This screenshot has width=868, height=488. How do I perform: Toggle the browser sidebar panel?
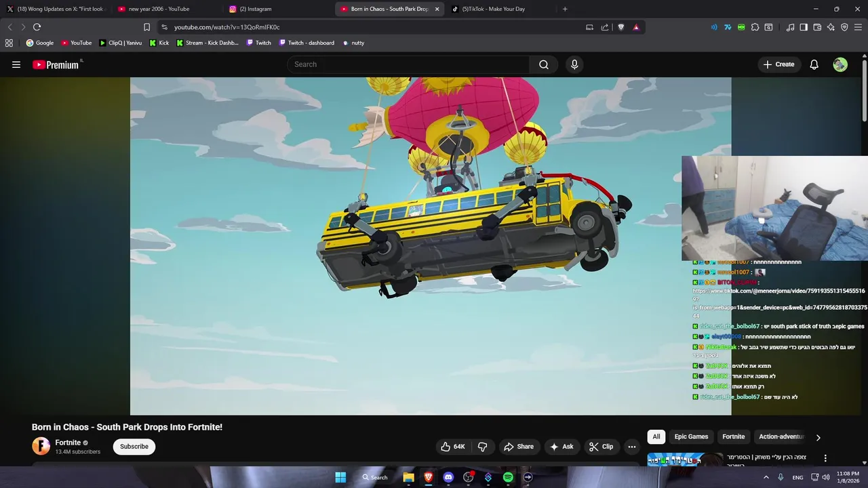coord(804,27)
